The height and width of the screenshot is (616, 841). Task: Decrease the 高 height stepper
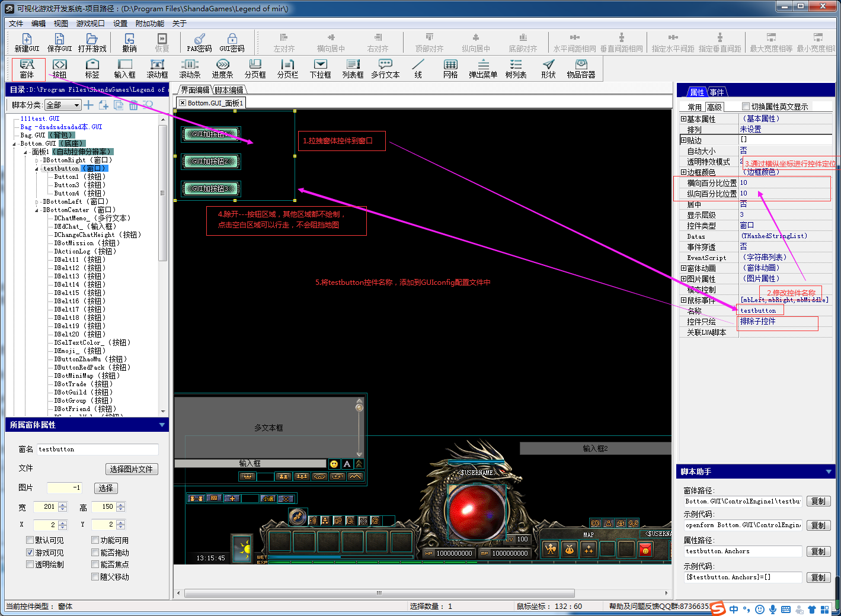[121, 509]
